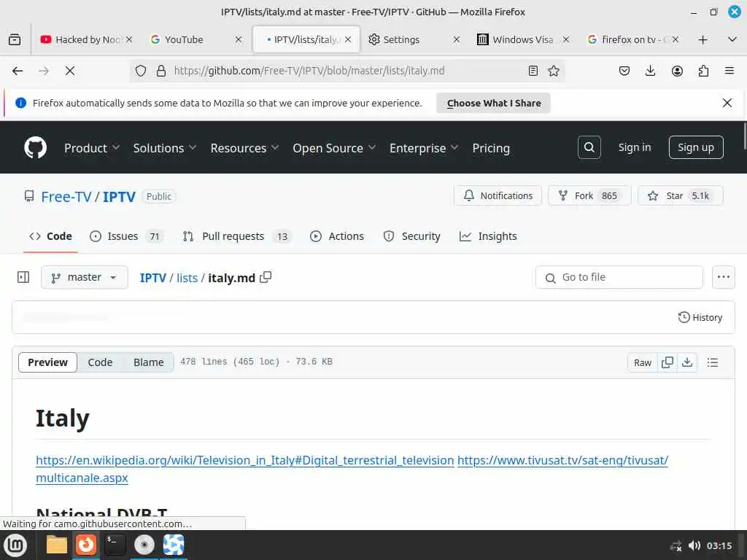Open the outline list icon
This screenshot has height=560, width=747.
tap(713, 362)
